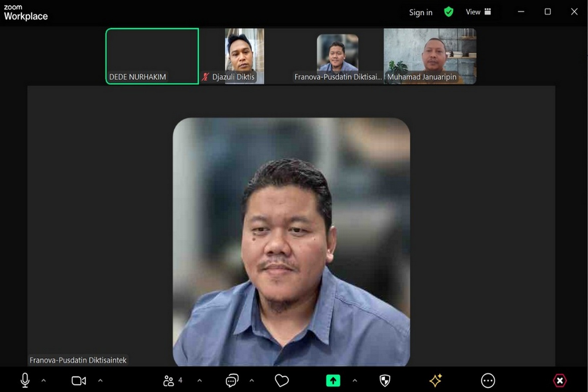Mute the microphone in the bottom toolbar

tap(25, 380)
